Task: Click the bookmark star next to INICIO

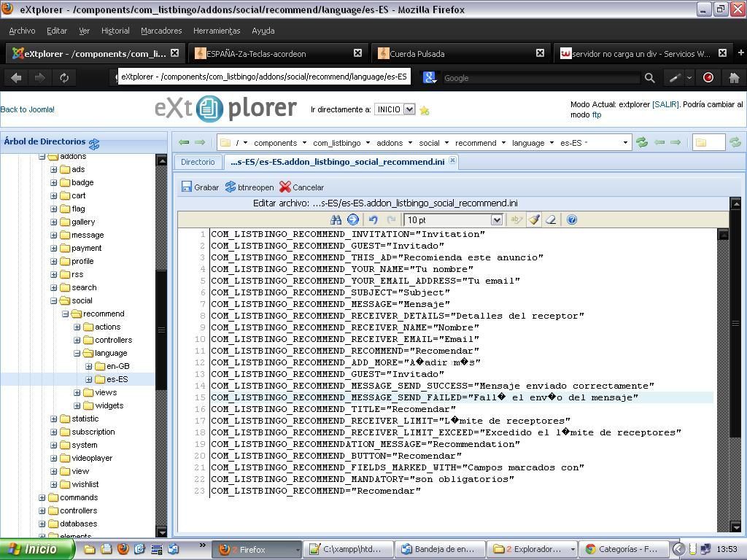Action: pos(425,111)
